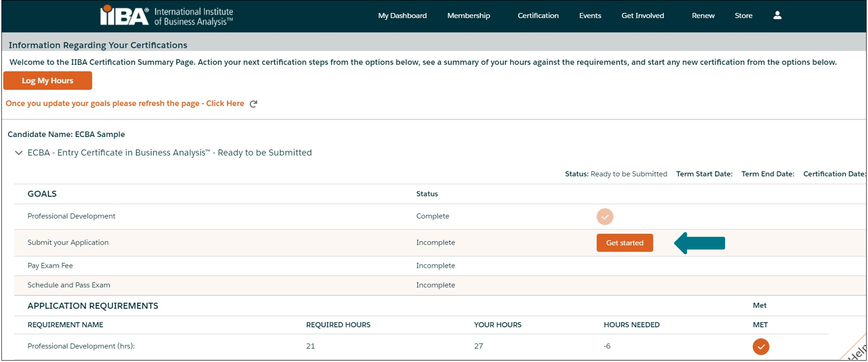Click the refresh page arrow icon
868x362 pixels.
253,104
